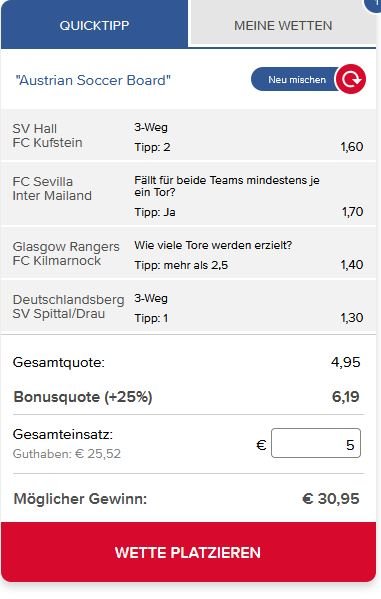Click the Möglicher Gewinn € 30,95 amount
Image resolution: width=381 pixels, height=599 pixels.
coord(331,499)
